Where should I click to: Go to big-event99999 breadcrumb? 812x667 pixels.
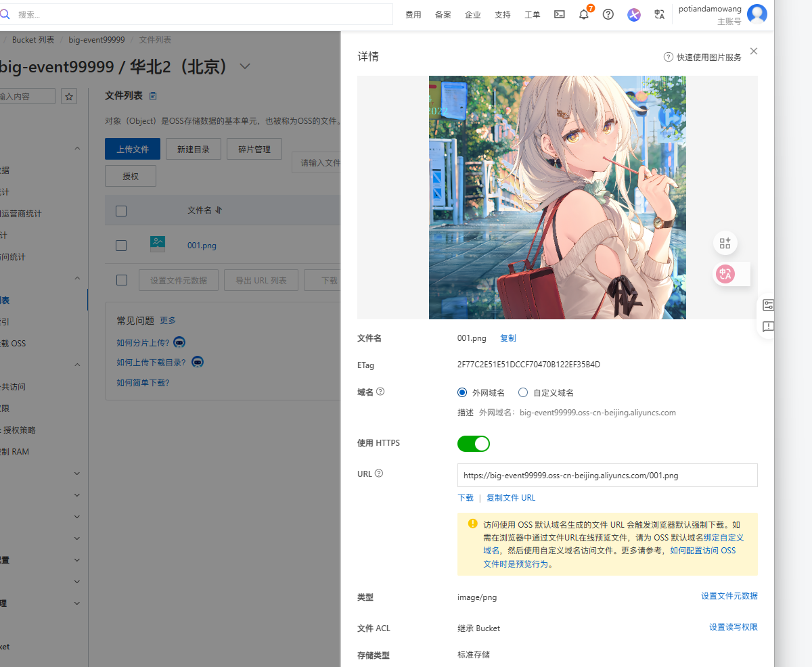tap(97, 40)
